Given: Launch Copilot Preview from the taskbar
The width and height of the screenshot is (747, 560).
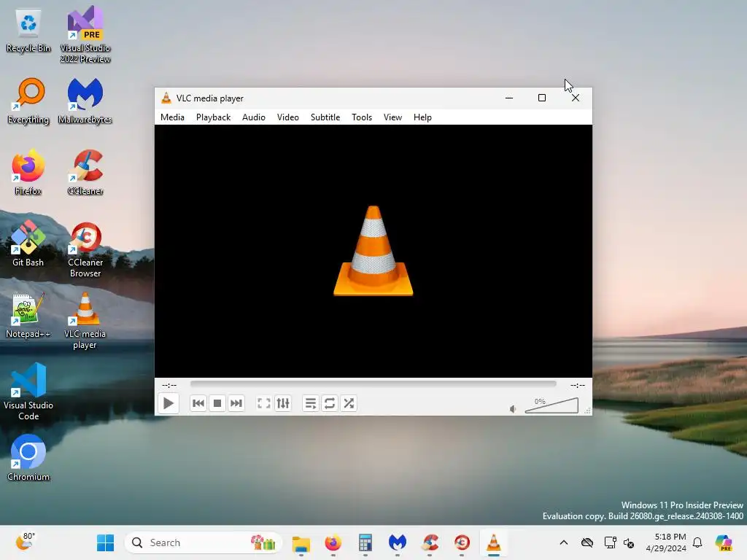Looking at the screenshot, I should 723,542.
